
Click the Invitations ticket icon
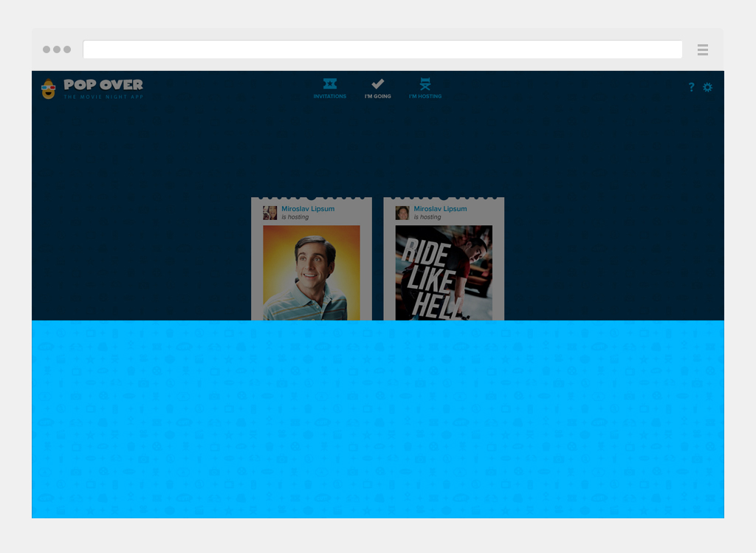click(330, 84)
